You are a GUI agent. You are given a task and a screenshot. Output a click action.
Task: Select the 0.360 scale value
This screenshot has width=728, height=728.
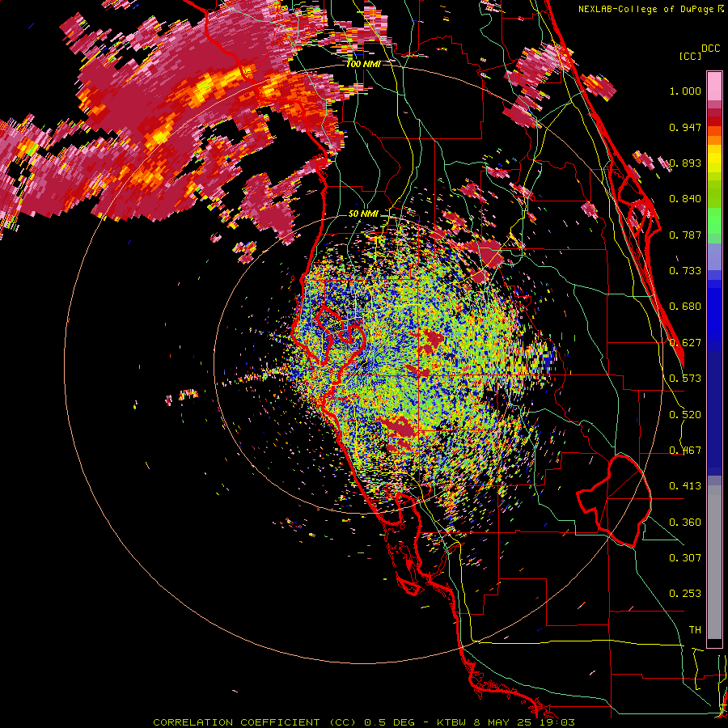coord(685,523)
